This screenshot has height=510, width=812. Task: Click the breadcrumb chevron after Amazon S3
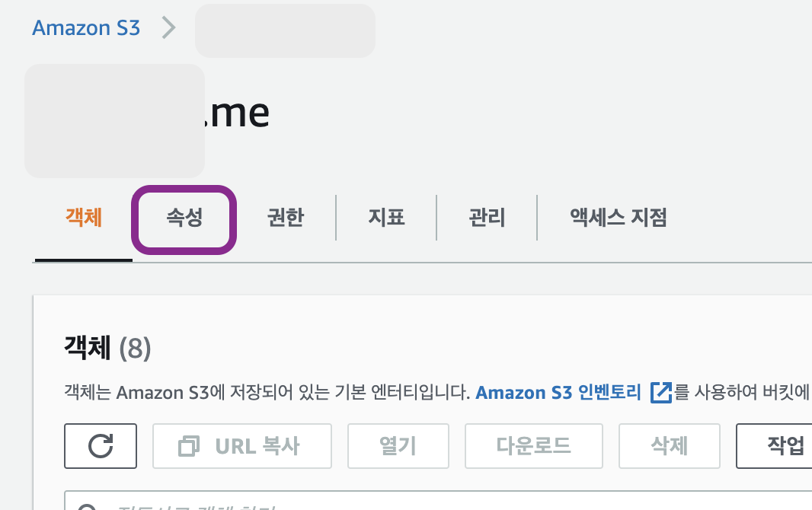168,27
